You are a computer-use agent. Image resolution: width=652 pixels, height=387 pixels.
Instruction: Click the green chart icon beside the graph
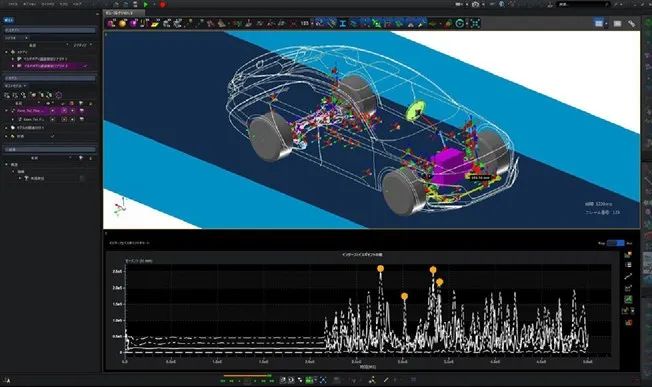628,299
